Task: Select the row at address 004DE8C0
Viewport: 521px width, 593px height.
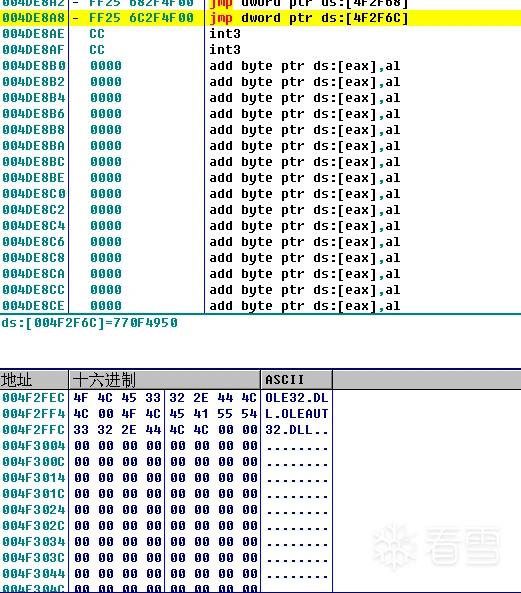Action: [260, 194]
